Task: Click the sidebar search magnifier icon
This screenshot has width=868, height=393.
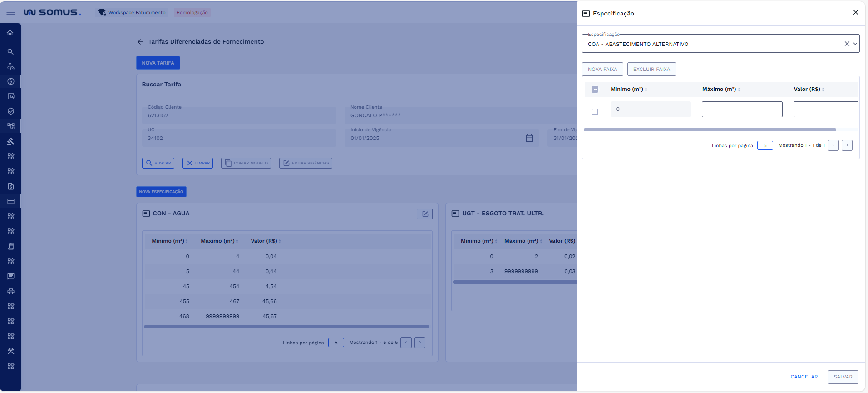Action: click(10, 52)
